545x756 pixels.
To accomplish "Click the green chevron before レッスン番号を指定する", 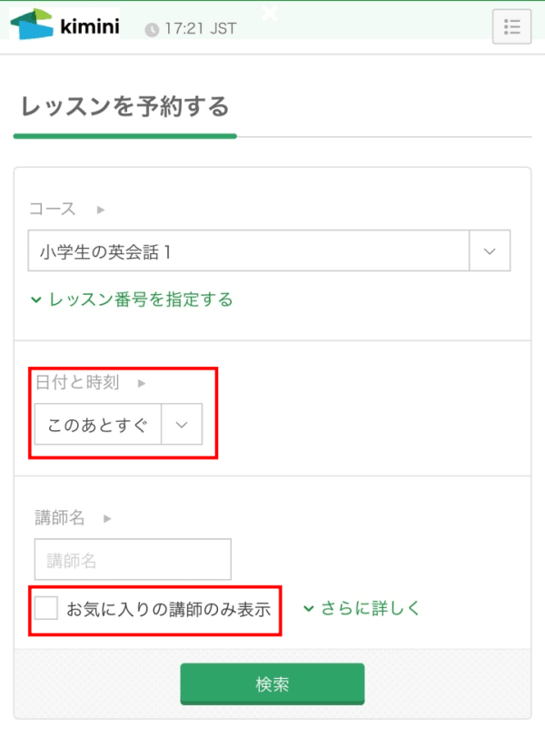I will pyautogui.click(x=35, y=298).
